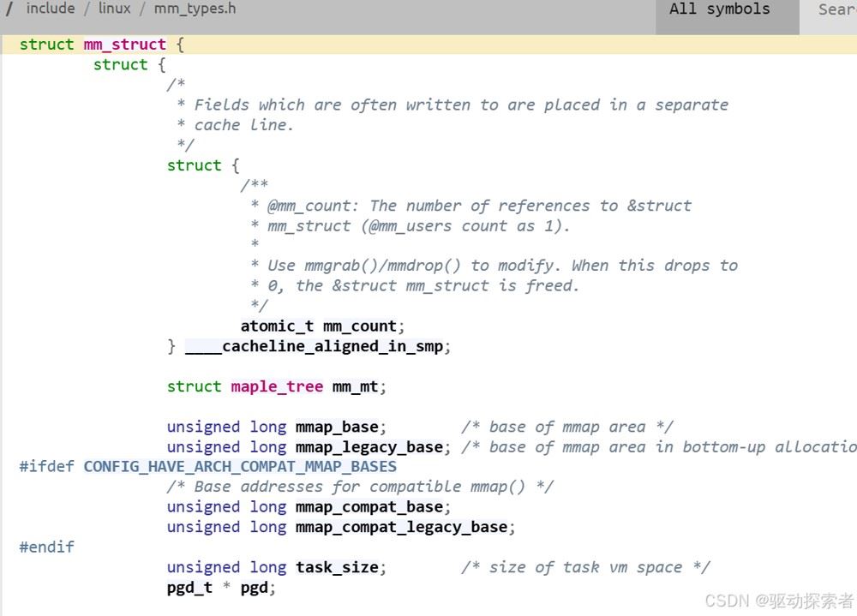Viewport: 857px width, 616px height.
Task: Open the "include" breadcrumb folder
Action: (51, 9)
